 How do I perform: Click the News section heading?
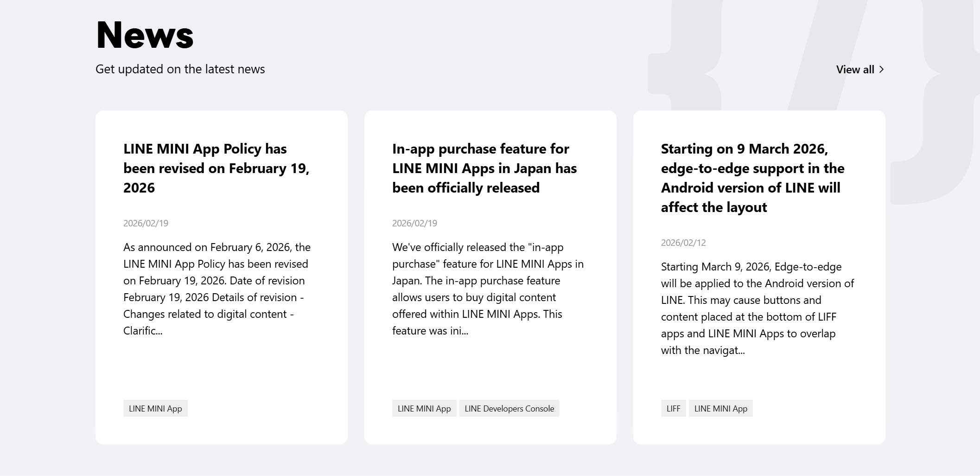click(x=145, y=35)
